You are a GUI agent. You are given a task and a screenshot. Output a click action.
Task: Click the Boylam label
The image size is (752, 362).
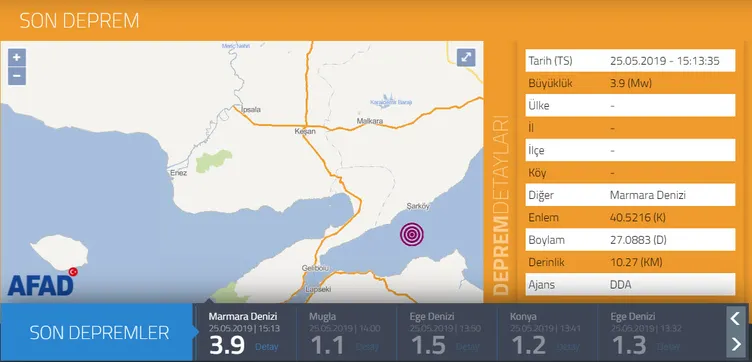[x=546, y=240]
